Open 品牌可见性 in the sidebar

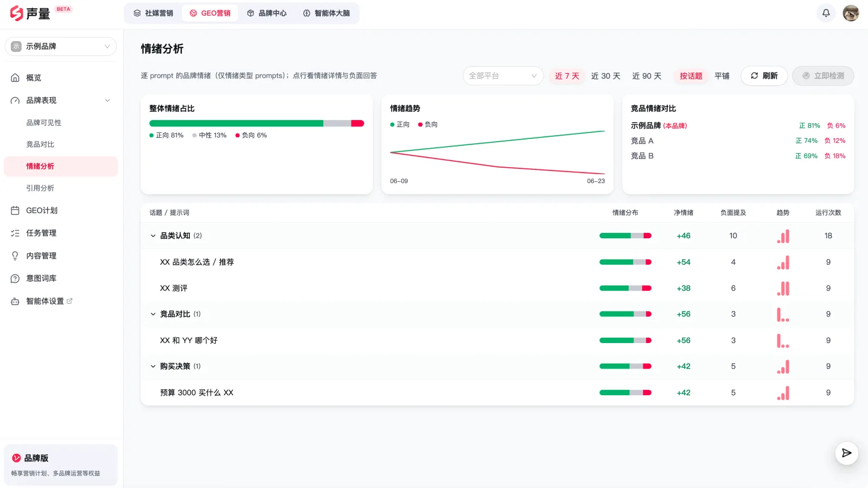pyautogui.click(x=61, y=123)
